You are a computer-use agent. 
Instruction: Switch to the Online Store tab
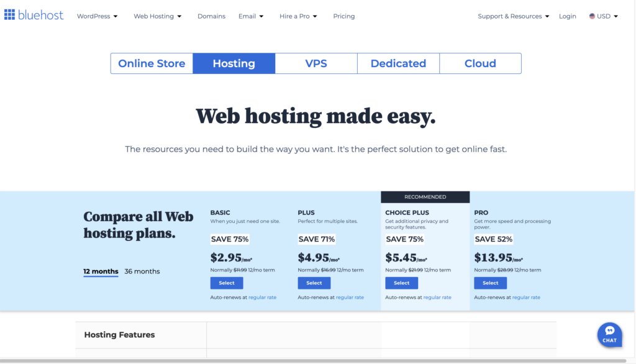[x=152, y=63]
